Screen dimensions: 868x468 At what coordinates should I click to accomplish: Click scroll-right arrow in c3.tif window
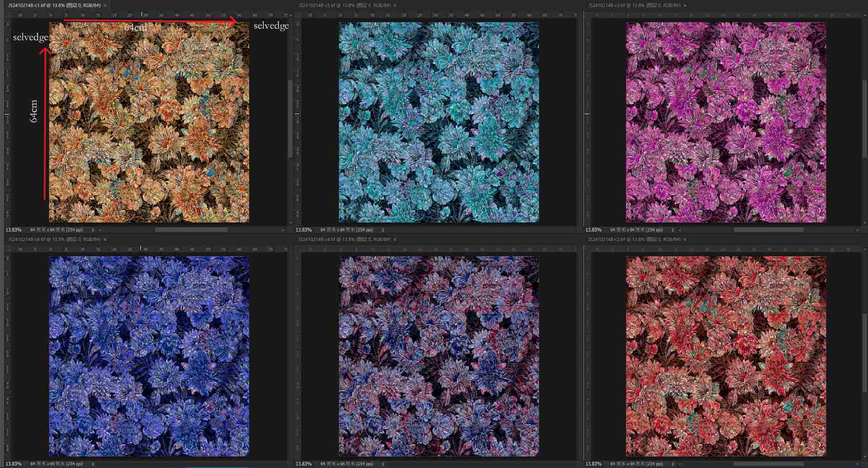click(857, 230)
